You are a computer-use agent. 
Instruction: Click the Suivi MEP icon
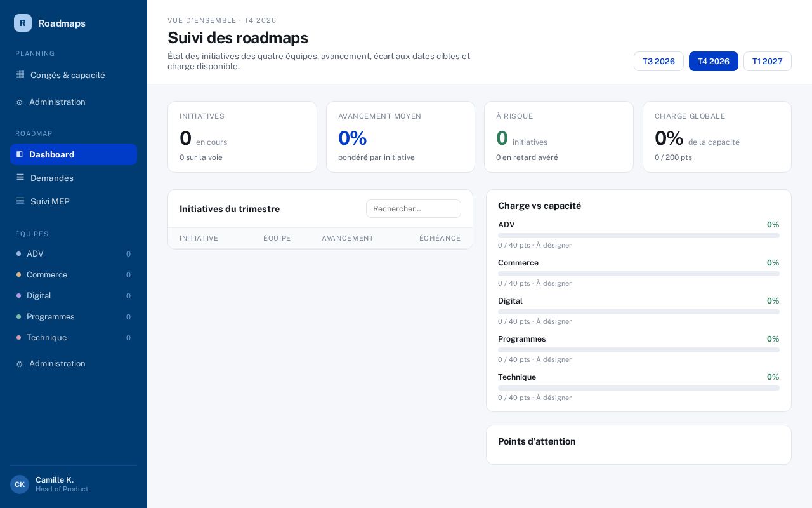pyautogui.click(x=20, y=201)
